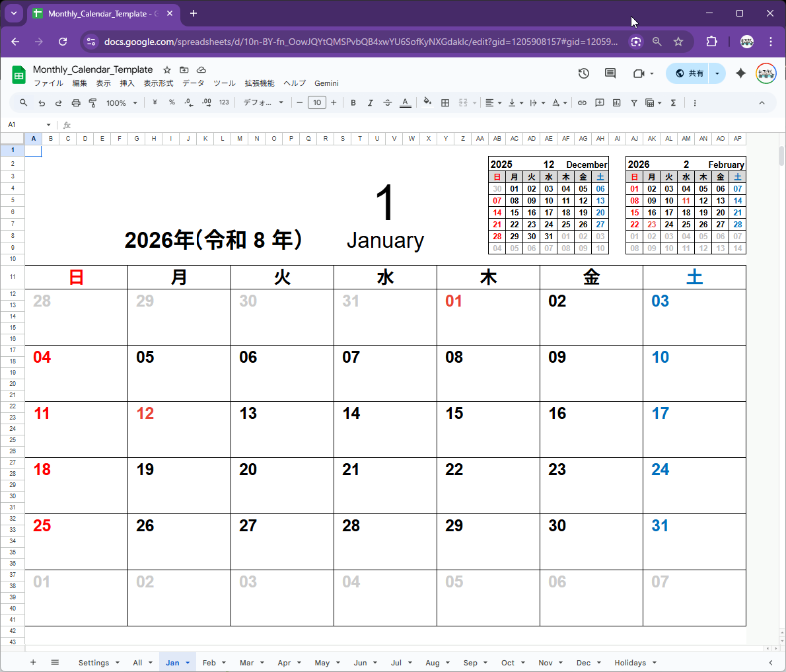
Task: Open the Gemini menu
Action: 326,83
